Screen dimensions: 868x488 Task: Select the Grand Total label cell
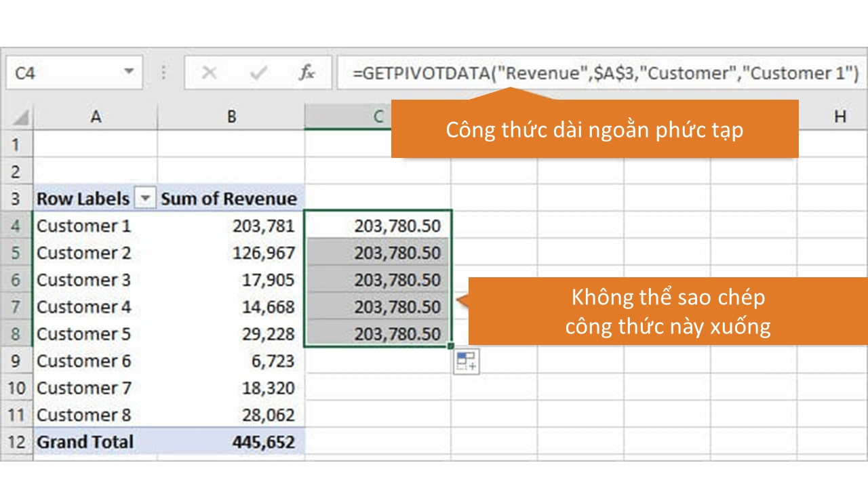(x=96, y=443)
